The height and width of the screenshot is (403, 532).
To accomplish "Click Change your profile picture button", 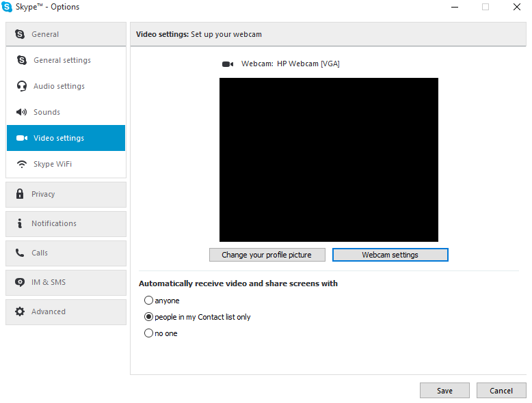I will point(267,255).
